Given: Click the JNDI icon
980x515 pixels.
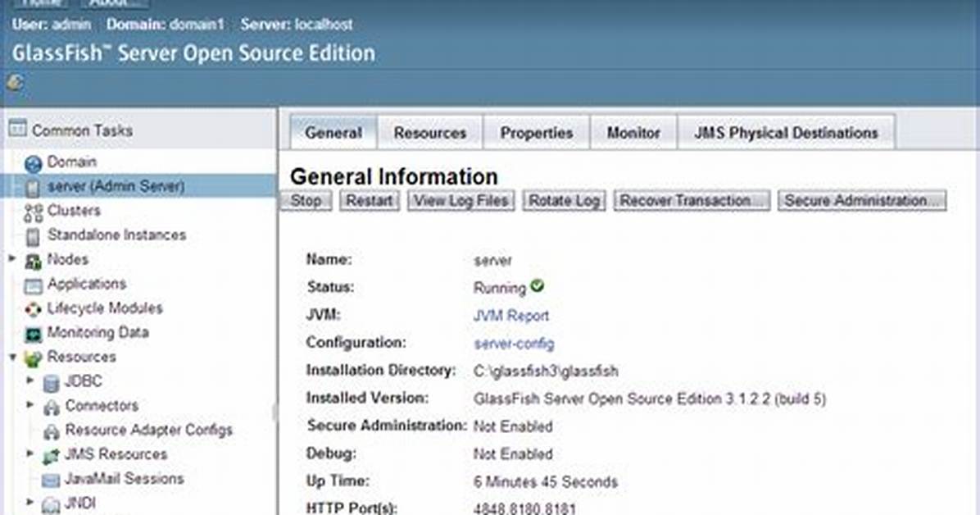Looking at the screenshot, I should tap(52, 506).
